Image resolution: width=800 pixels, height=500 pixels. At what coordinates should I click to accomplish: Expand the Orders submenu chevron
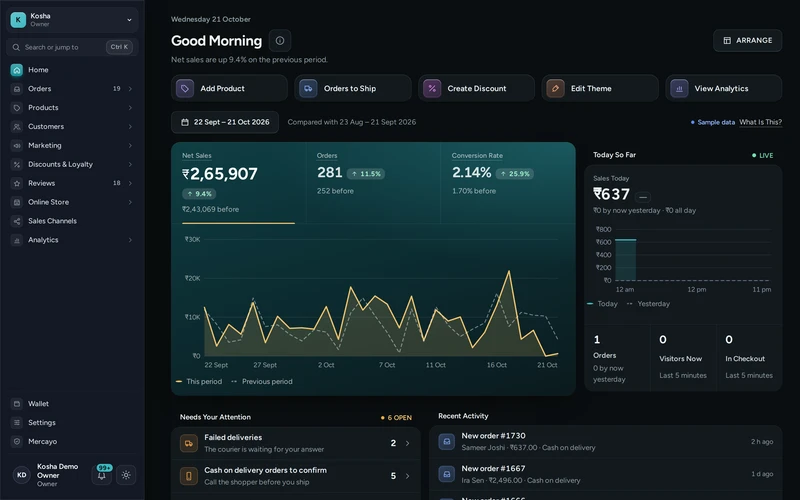[x=130, y=89]
